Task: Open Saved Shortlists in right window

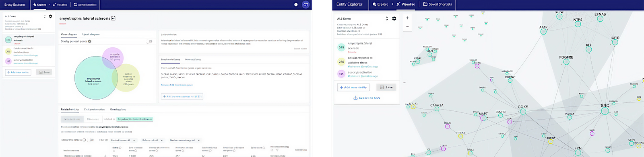Action: (438, 4)
